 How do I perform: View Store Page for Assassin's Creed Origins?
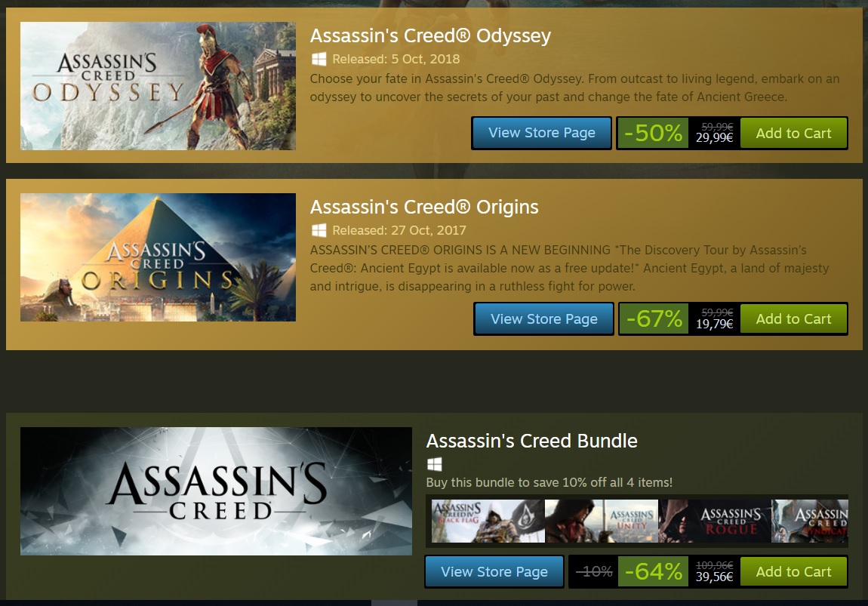[543, 318]
